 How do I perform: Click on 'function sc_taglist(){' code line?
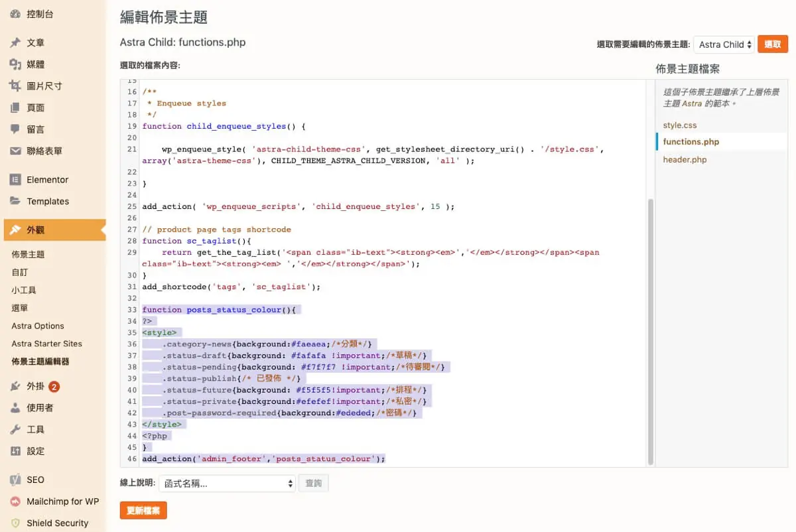[x=196, y=241]
